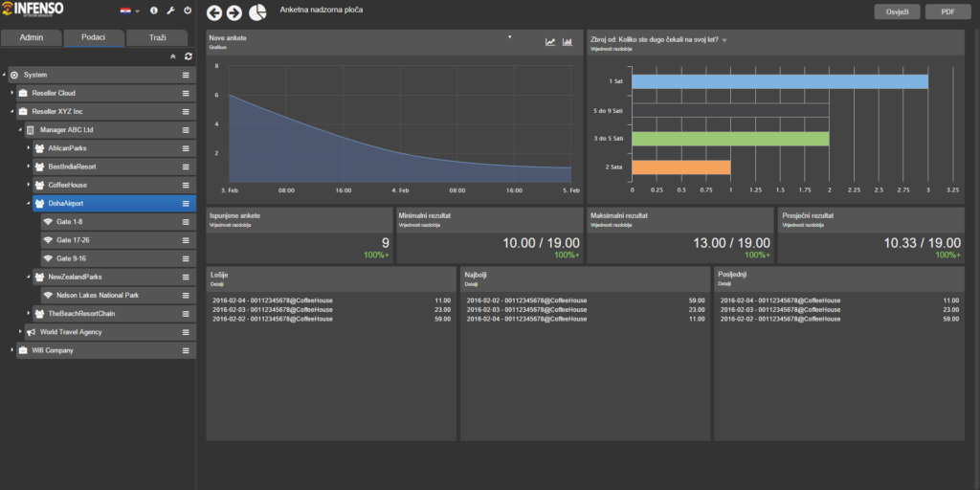Open menu for System row

click(x=186, y=75)
